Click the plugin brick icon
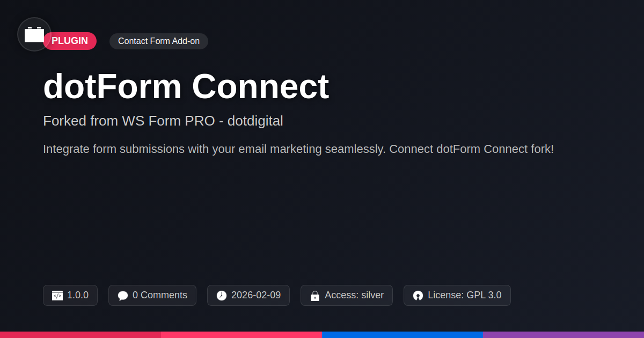The image size is (644, 338). click(x=34, y=34)
